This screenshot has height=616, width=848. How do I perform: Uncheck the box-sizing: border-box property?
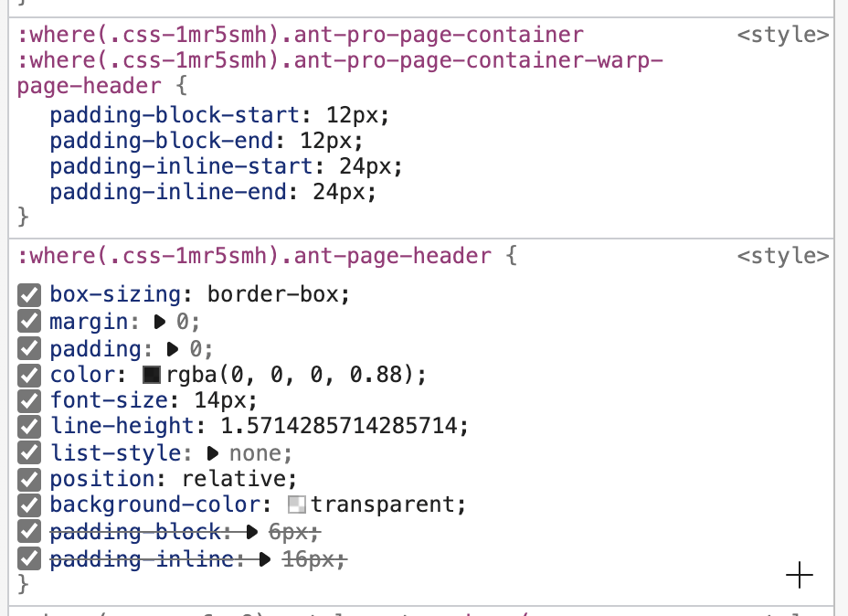pos(30,294)
